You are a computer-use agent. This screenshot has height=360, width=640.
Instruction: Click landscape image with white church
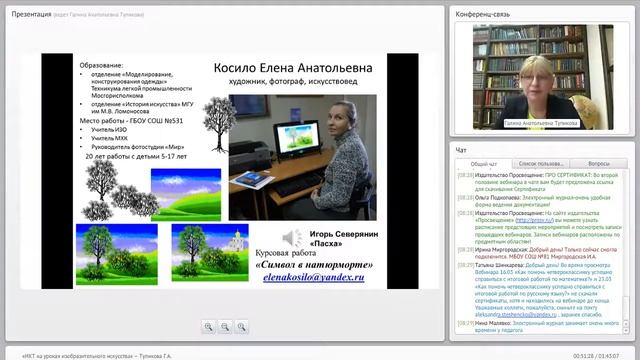pos(210,253)
